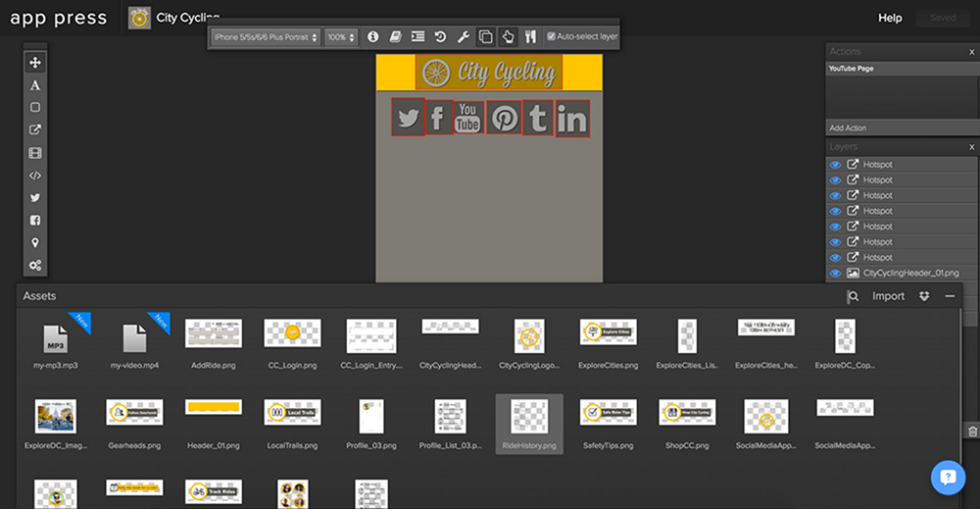Select the Pinterest hotspot on the canvas
Viewport: 980px width, 509px height.
click(x=504, y=117)
